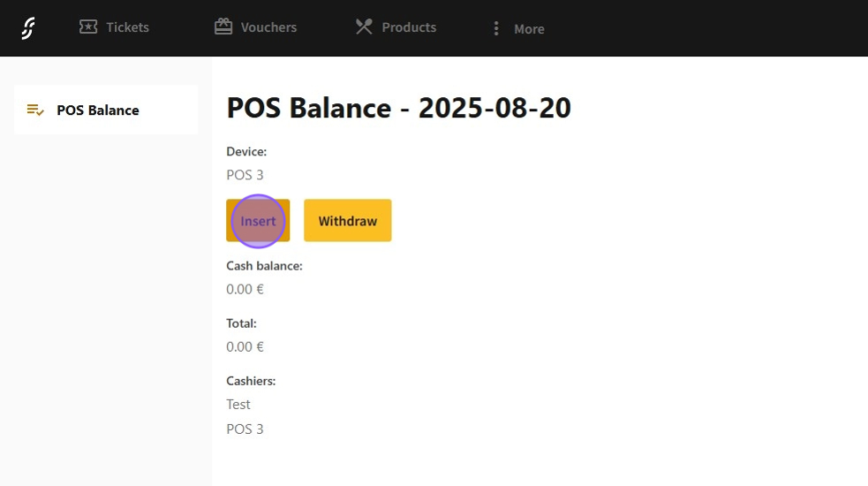The width and height of the screenshot is (868, 486).
Task: Click the app logo in top-left corner
Action: pyautogui.click(x=27, y=28)
